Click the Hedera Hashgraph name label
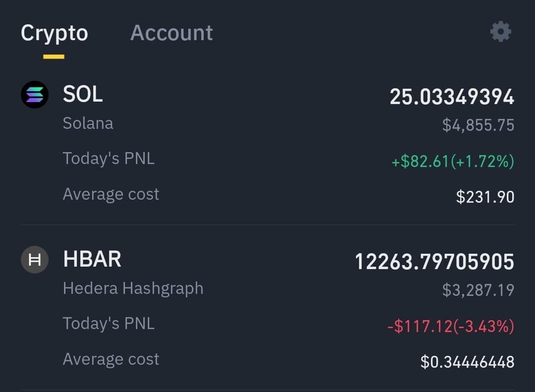Image resolution: width=535 pixels, height=392 pixels. [133, 288]
